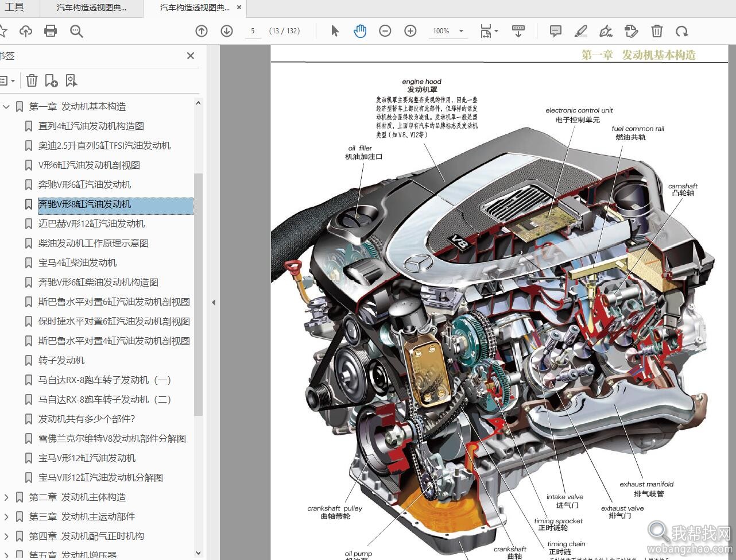The image size is (736, 560).
Task: Open bookmark 转子发动机
Action: coord(61,360)
